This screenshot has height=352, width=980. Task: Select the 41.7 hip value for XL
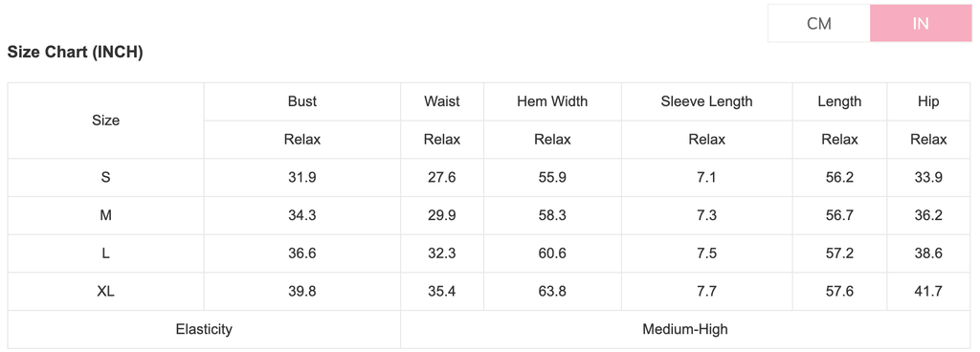(928, 292)
